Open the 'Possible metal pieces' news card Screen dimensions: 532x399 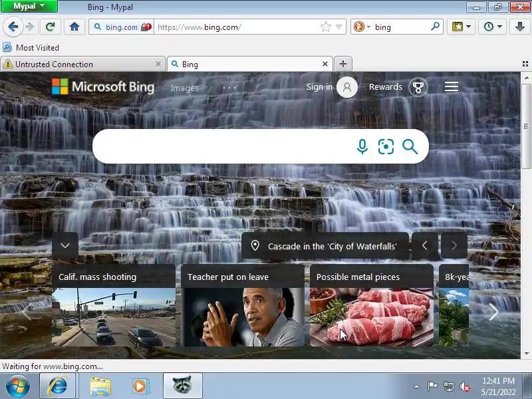point(372,305)
